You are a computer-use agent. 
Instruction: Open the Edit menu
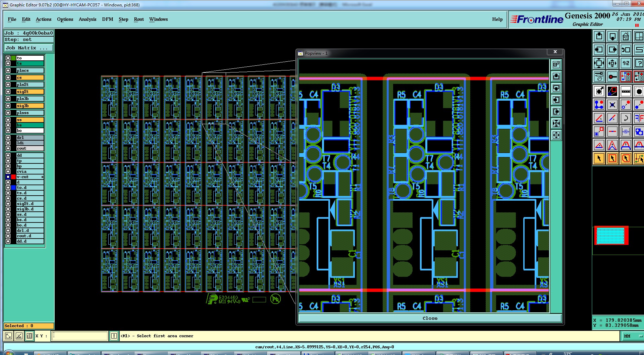26,19
